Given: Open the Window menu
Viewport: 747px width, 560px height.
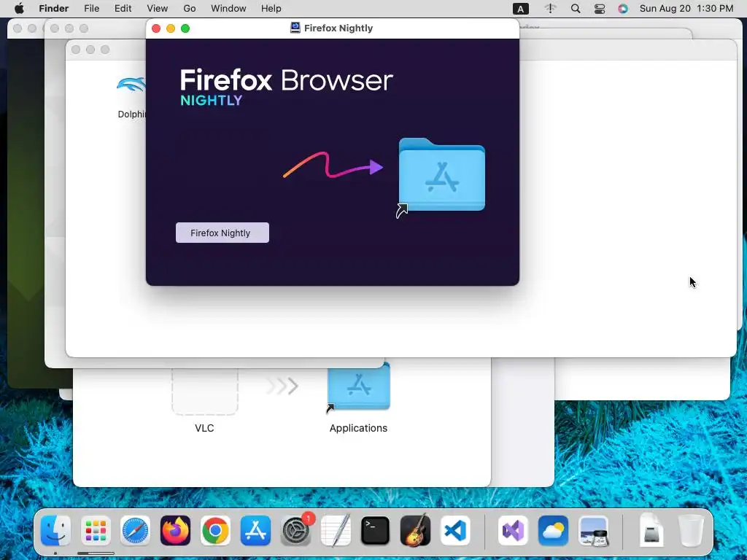Looking at the screenshot, I should (x=228, y=9).
